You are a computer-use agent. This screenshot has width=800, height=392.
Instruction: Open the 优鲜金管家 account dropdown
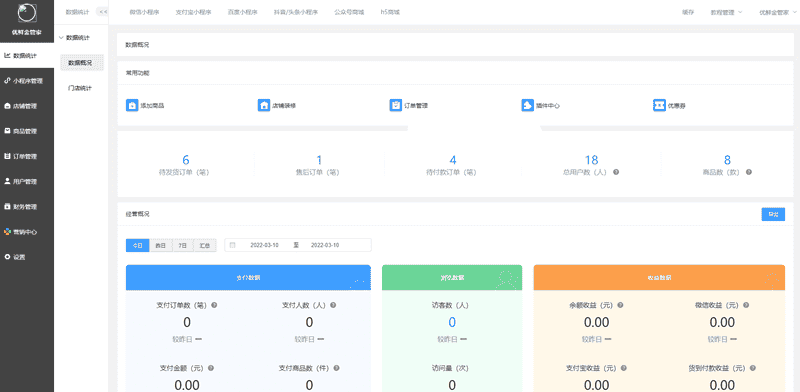[x=777, y=12]
